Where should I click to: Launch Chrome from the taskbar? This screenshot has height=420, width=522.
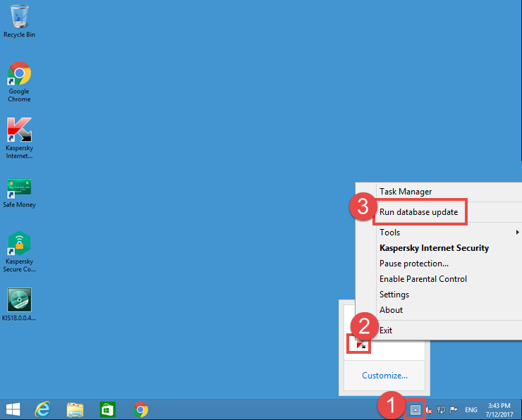click(140, 409)
